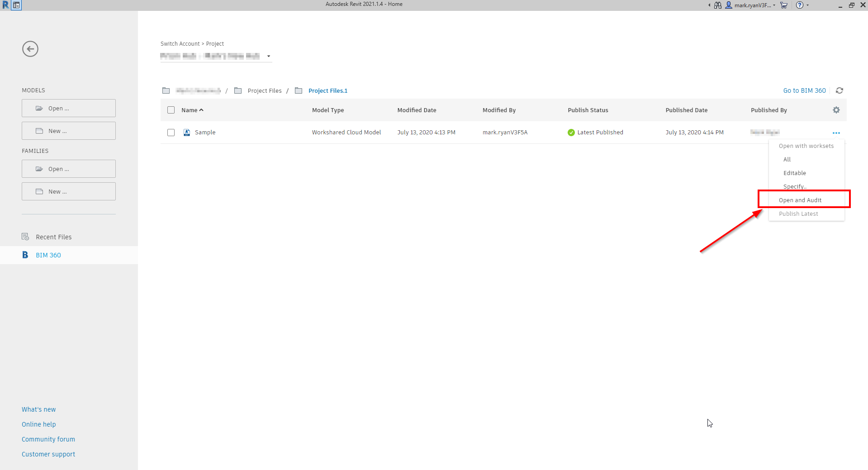
Task: Click the back arrow circle icon
Action: pyautogui.click(x=30, y=49)
